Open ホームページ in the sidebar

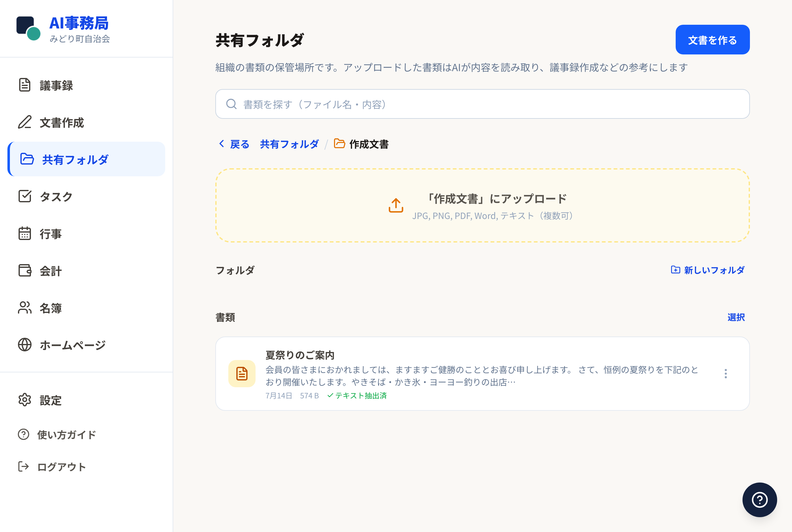pyautogui.click(x=86, y=345)
